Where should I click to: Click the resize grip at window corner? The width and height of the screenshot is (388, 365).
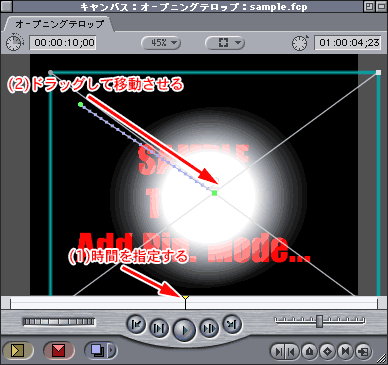click(x=381, y=359)
